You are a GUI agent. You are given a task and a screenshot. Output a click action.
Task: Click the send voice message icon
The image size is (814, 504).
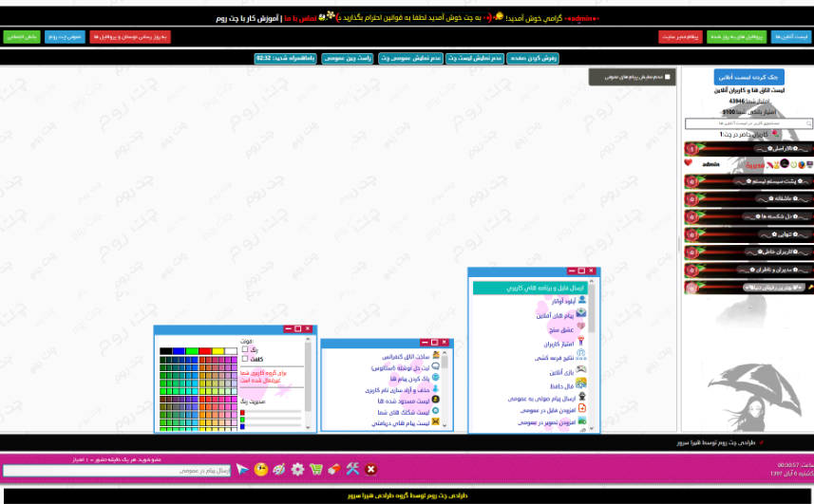click(582, 397)
